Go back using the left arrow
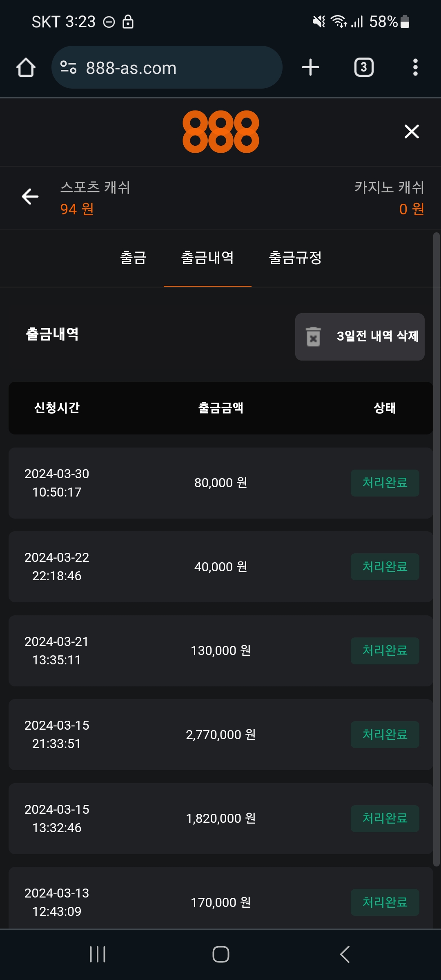Image resolution: width=441 pixels, height=980 pixels. point(30,196)
